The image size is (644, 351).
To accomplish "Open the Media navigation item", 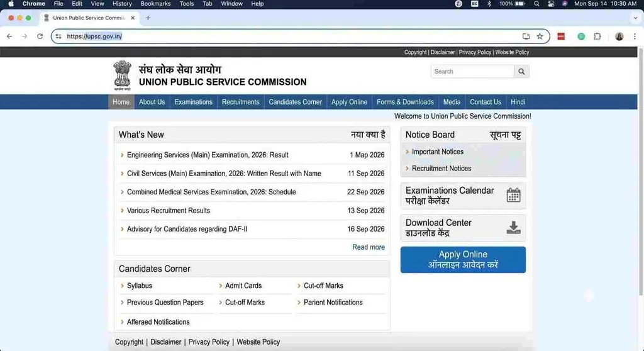I will [x=452, y=102].
